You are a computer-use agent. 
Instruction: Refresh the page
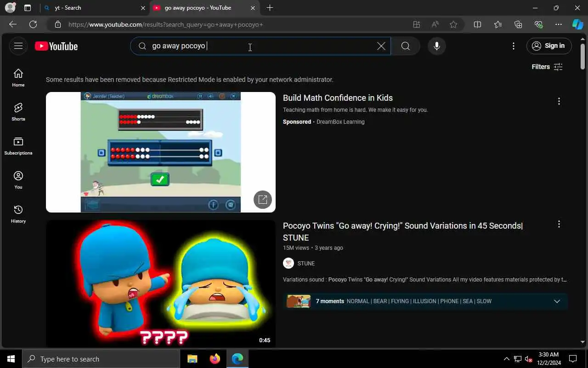[33, 24]
